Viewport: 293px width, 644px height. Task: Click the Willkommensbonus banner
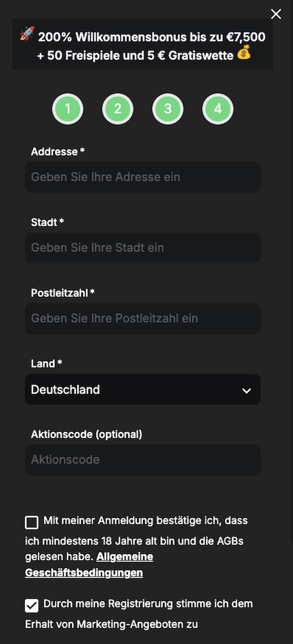(142, 44)
